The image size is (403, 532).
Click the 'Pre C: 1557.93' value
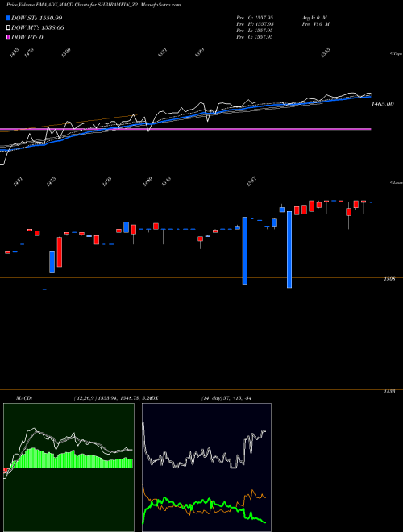255,37
